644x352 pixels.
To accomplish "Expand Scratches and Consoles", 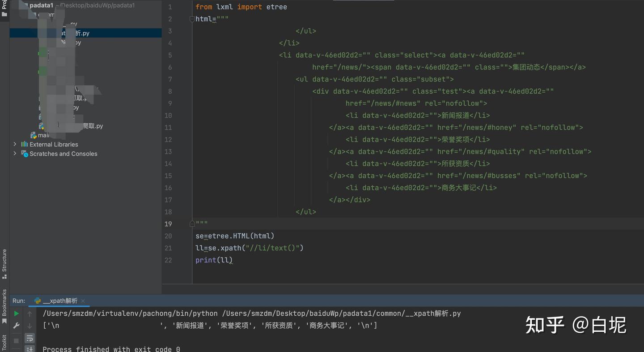I will point(14,154).
